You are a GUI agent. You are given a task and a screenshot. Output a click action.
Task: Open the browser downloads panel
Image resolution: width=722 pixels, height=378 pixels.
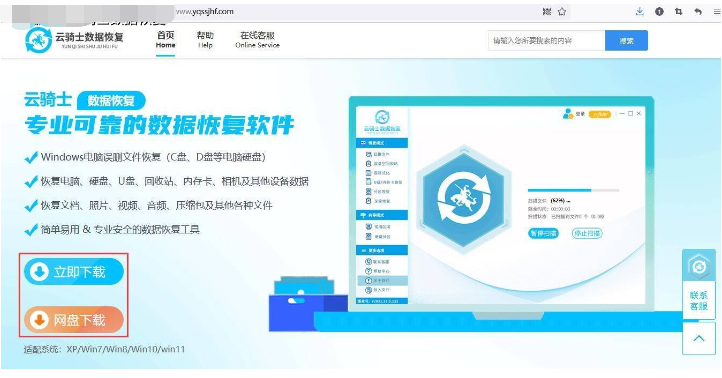coord(640,12)
